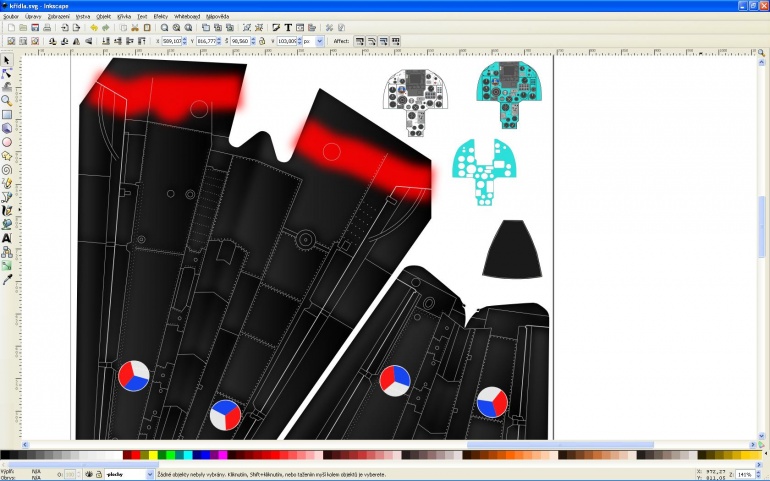Toggle current layer visibility eye icon
This screenshot has height=481, width=770.
(x=89, y=475)
